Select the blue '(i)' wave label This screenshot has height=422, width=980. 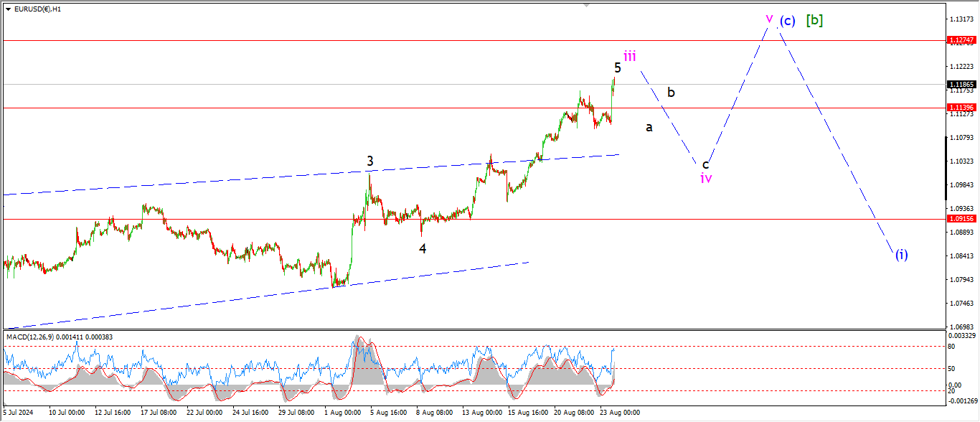[x=902, y=254]
